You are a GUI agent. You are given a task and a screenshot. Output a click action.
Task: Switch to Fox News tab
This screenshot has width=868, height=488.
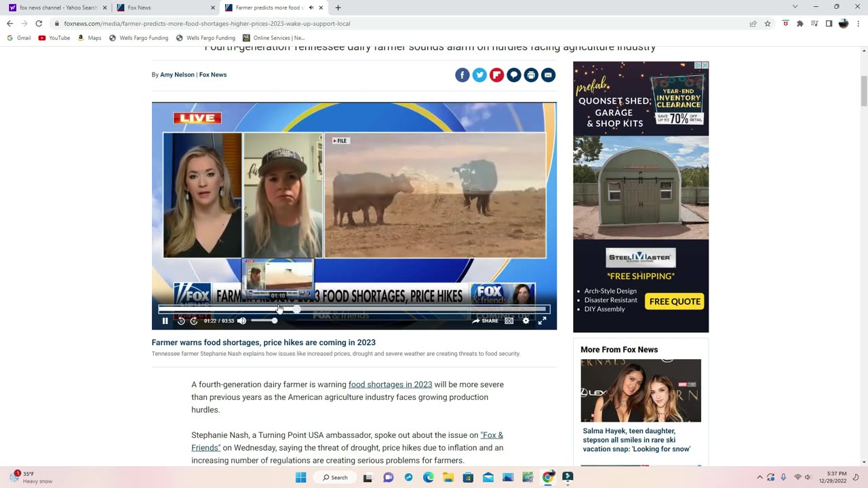click(x=165, y=7)
